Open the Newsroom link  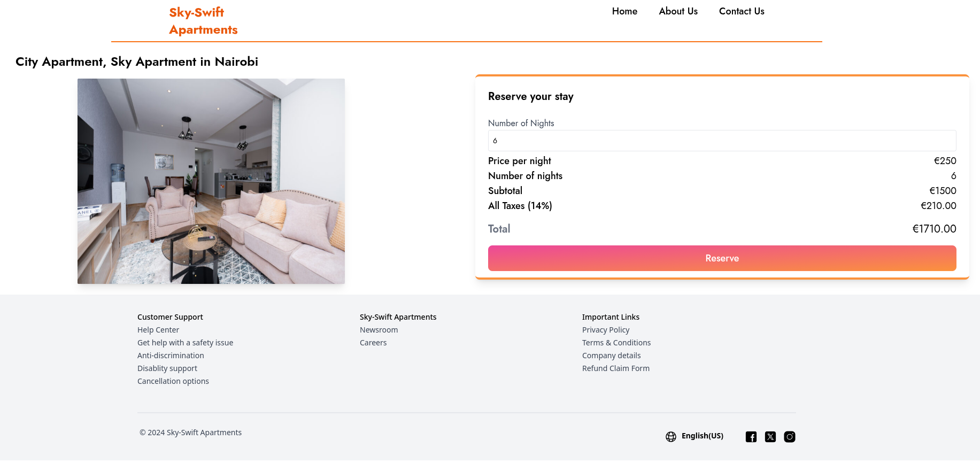tap(379, 330)
